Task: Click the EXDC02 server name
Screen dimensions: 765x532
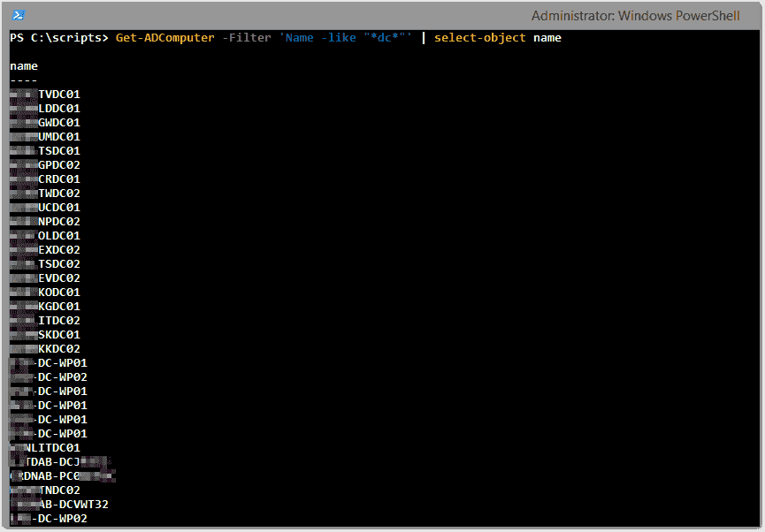Action: (59, 249)
